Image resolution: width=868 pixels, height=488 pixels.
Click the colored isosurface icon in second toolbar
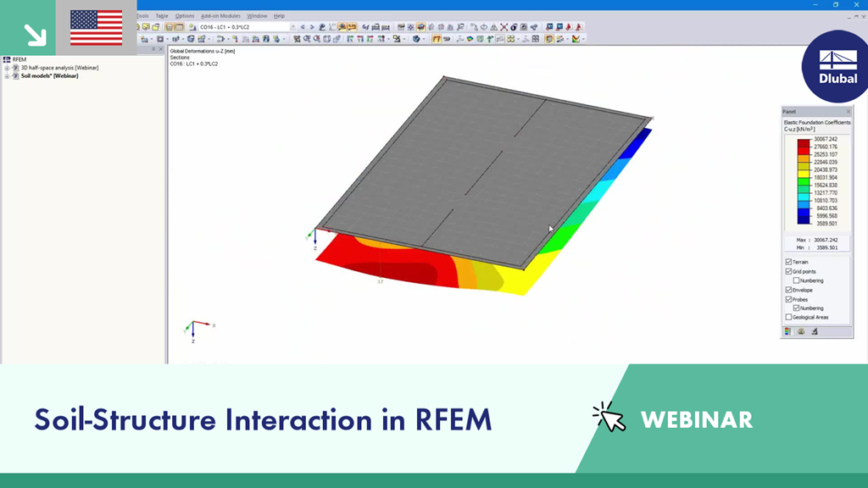(x=470, y=39)
